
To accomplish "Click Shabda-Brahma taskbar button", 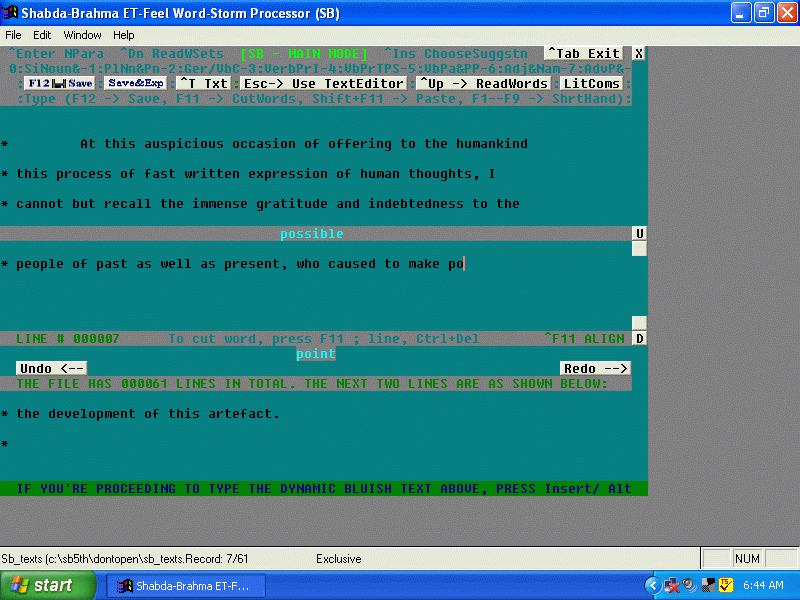I will pyautogui.click(x=186, y=586).
